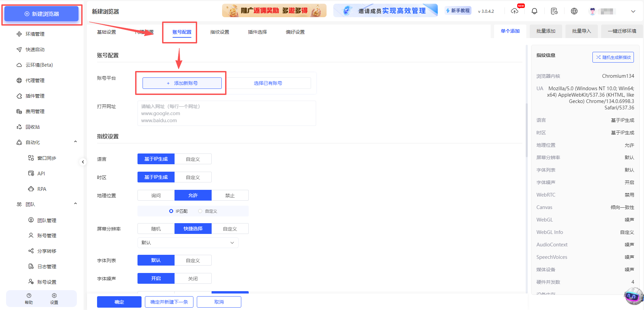Open the 屏幕分辨率 默认 dropdown
This screenshot has height=310, width=644.
(x=188, y=242)
